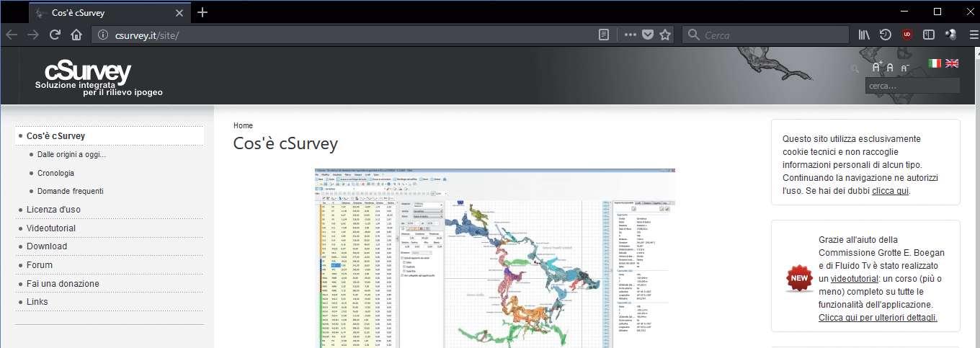Click the magnifier icon in site header
Viewport: 980px width, 348px height.
pos(855,68)
